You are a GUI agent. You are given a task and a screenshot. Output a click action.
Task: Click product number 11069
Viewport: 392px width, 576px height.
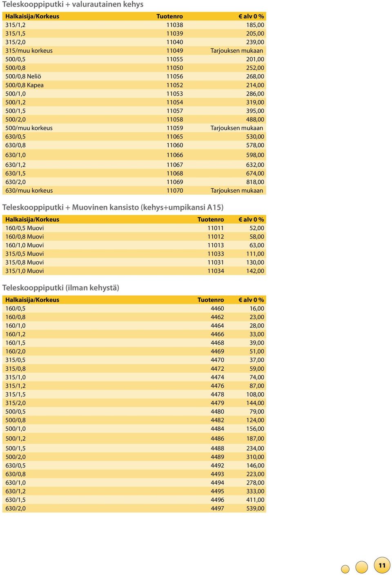[175, 182]
